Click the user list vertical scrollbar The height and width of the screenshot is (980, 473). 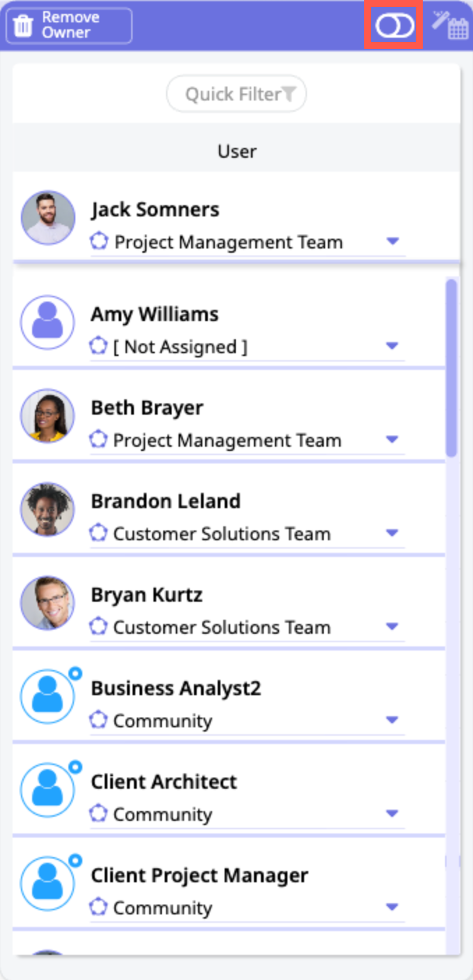pyautogui.click(x=451, y=367)
